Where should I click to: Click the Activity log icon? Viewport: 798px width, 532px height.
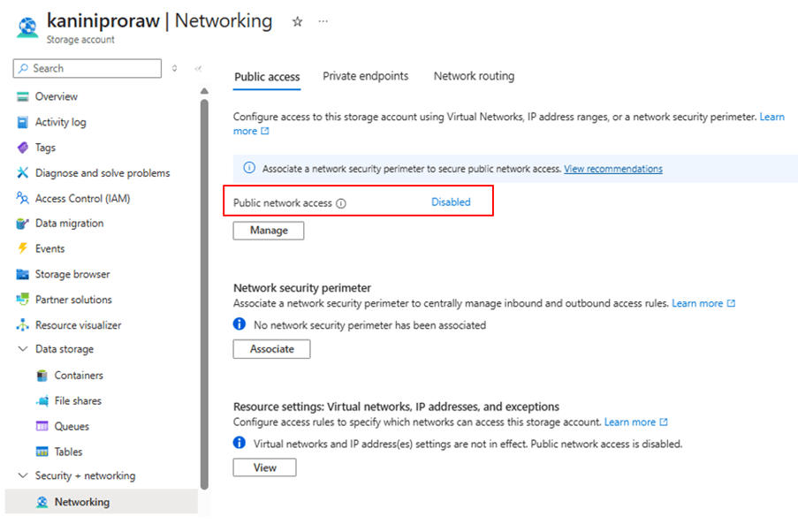pyautogui.click(x=23, y=122)
